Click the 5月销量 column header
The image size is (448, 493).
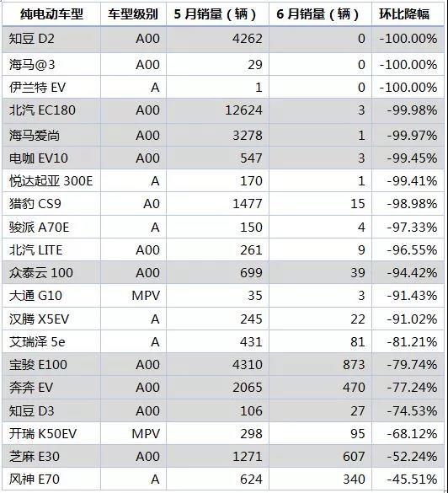[x=217, y=13]
